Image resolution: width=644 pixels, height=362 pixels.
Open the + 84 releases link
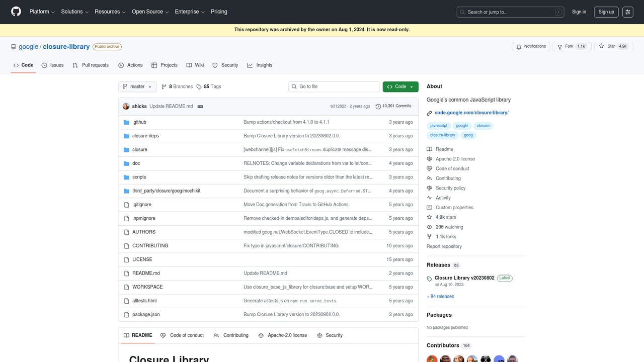[440, 296]
